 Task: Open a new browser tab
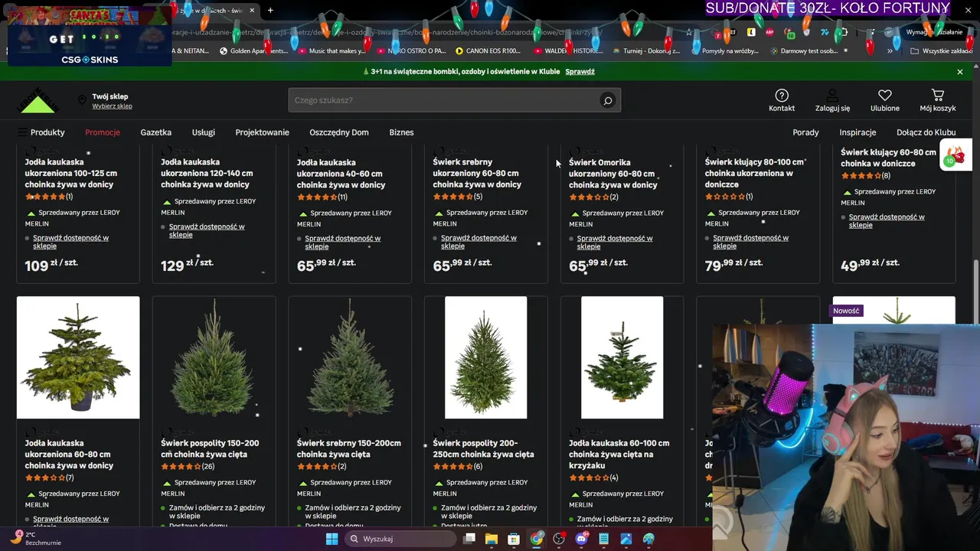click(x=270, y=10)
